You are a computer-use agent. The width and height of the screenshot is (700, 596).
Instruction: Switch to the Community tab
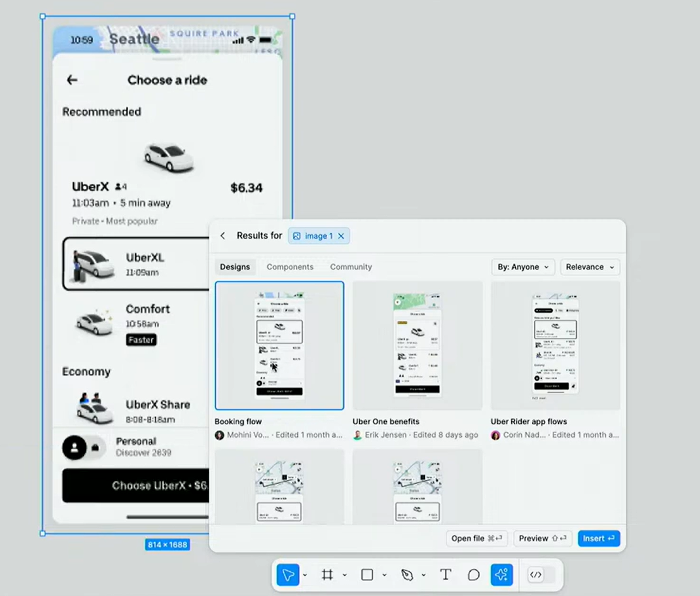click(x=351, y=267)
